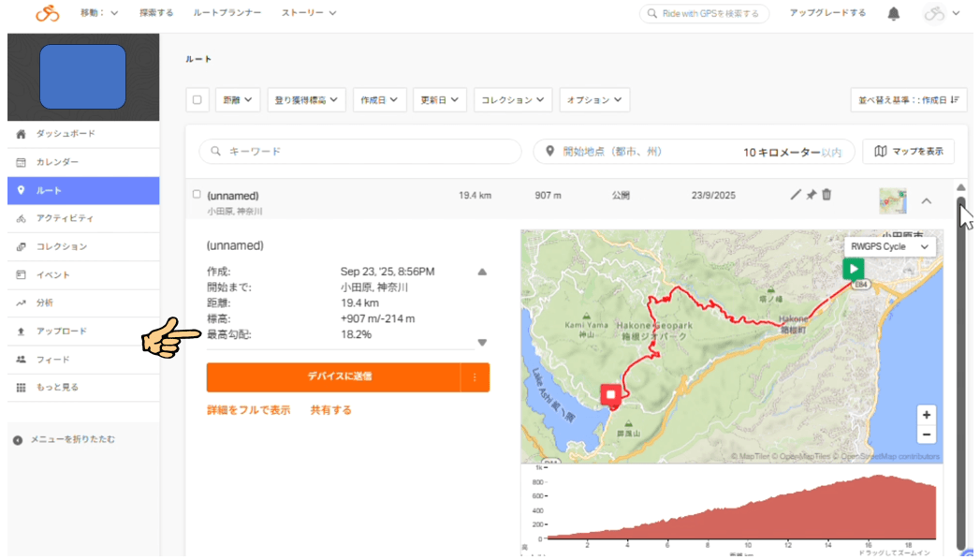Image resolution: width=980 pixels, height=560 pixels.
Task: Delete the unnamed route using trash icon
Action: (826, 195)
